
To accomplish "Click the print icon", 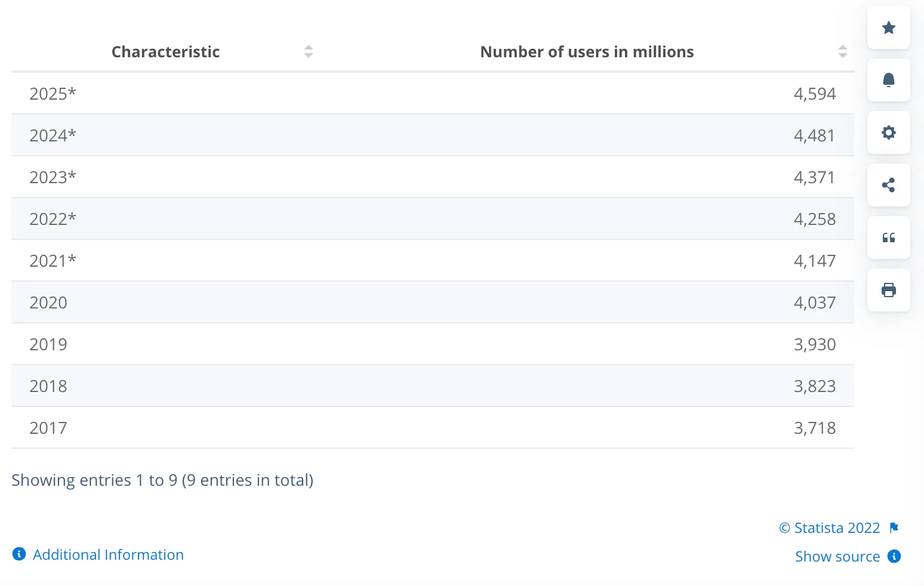I will [889, 290].
